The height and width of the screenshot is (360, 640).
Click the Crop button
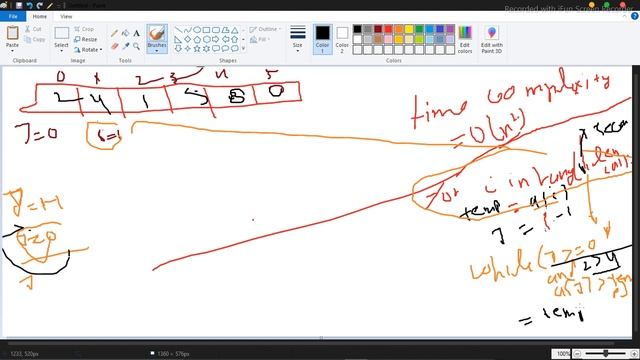[x=84, y=29]
